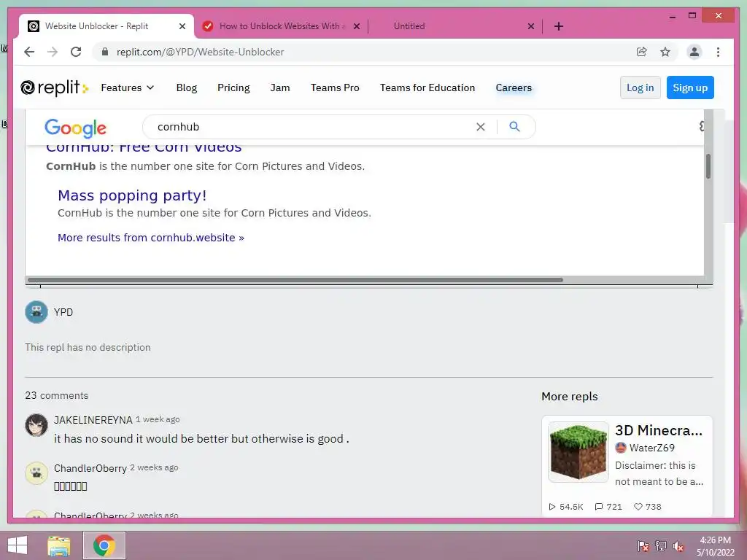Click the Google logo

pyautogui.click(x=75, y=128)
